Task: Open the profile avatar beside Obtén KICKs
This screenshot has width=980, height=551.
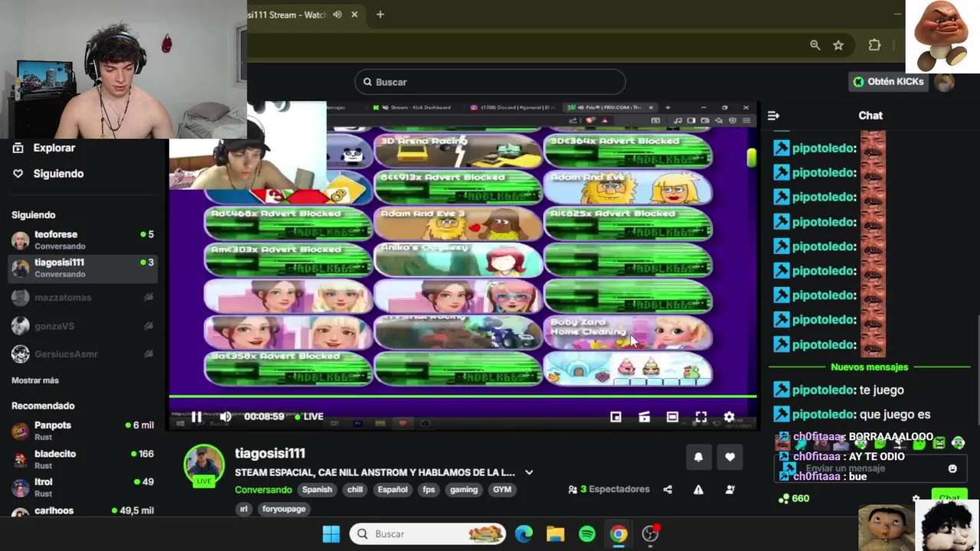Action: pyautogui.click(x=945, y=82)
